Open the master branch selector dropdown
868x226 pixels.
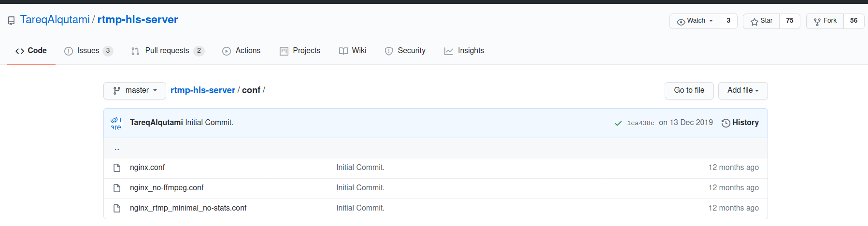pos(135,91)
